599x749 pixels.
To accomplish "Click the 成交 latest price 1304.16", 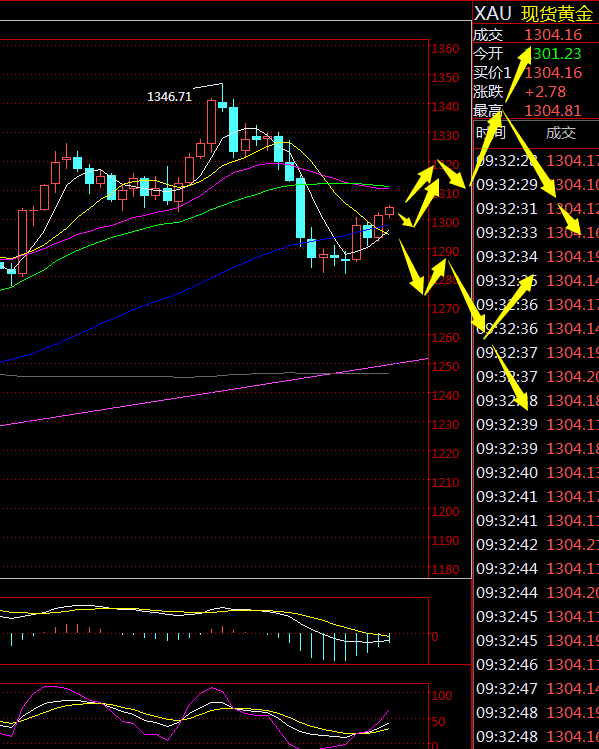I will (x=553, y=35).
